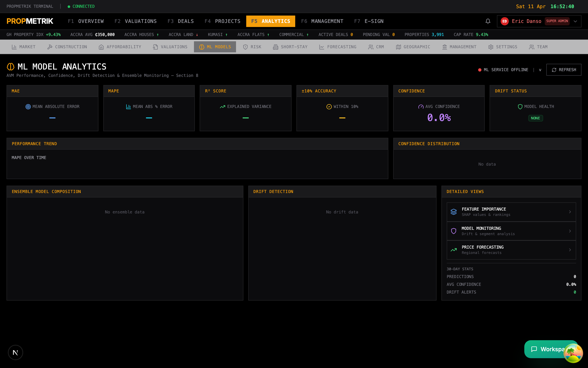588x368 pixels.
Task: Click the Model Health shield icon
Action: (520, 107)
